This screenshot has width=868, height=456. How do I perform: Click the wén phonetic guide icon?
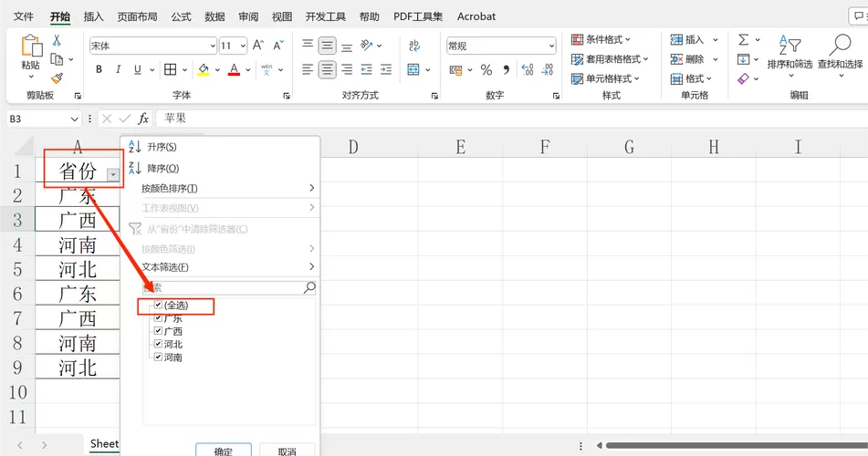point(267,69)
